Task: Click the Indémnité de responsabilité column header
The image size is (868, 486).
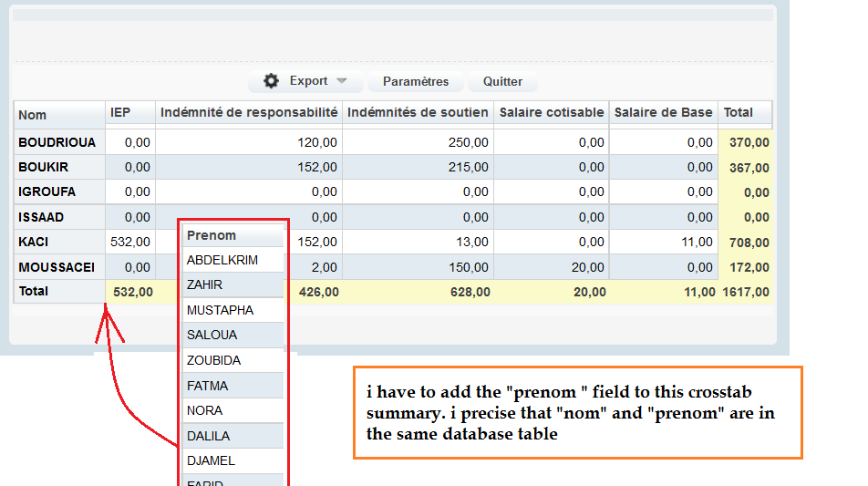Action: point(248,112)
